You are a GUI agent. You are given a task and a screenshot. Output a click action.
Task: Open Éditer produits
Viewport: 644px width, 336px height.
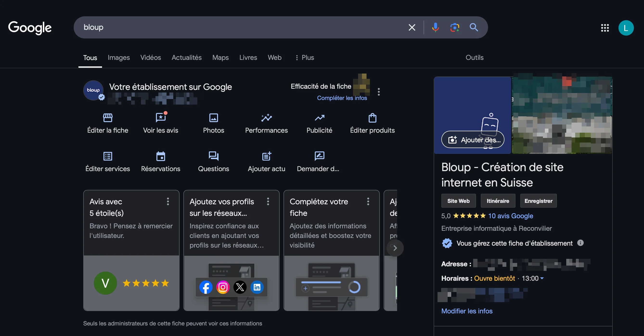pos(372,123)
